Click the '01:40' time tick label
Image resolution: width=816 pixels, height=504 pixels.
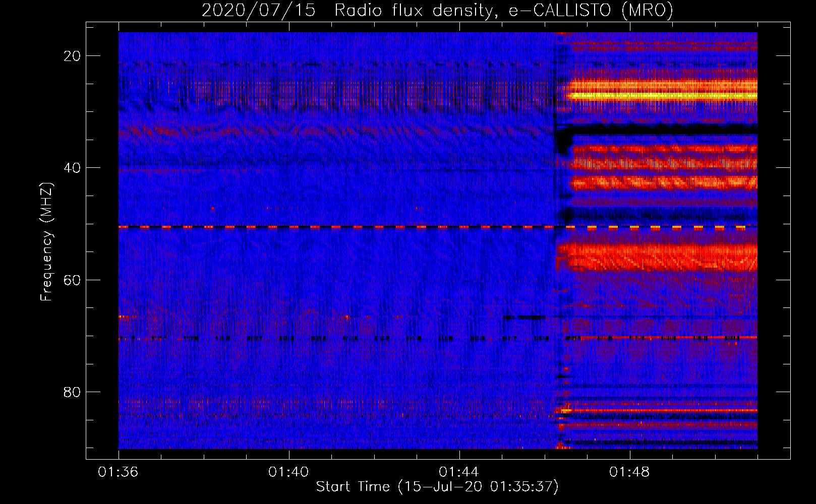(288, 472)
